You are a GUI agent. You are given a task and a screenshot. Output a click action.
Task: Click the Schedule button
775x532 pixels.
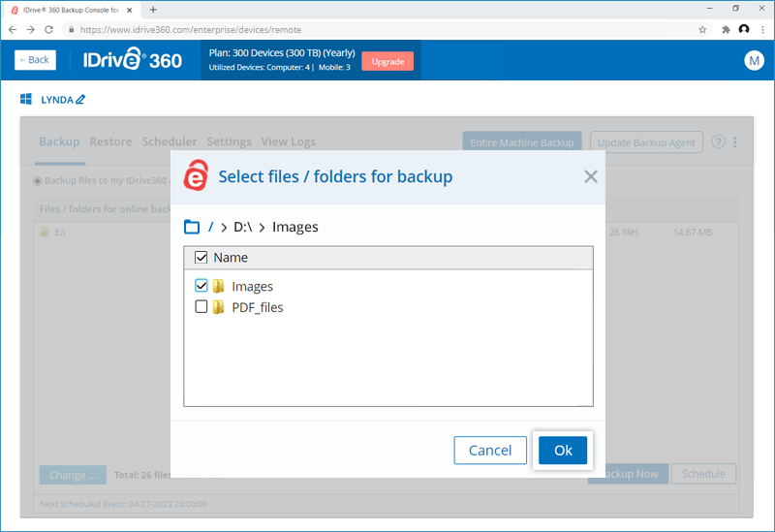point(704,474)
